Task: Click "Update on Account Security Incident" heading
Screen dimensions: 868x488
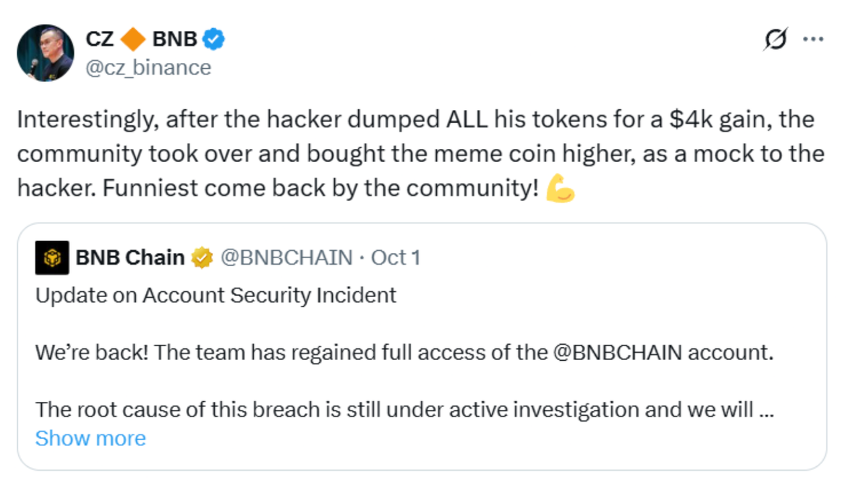Action: 216,295
